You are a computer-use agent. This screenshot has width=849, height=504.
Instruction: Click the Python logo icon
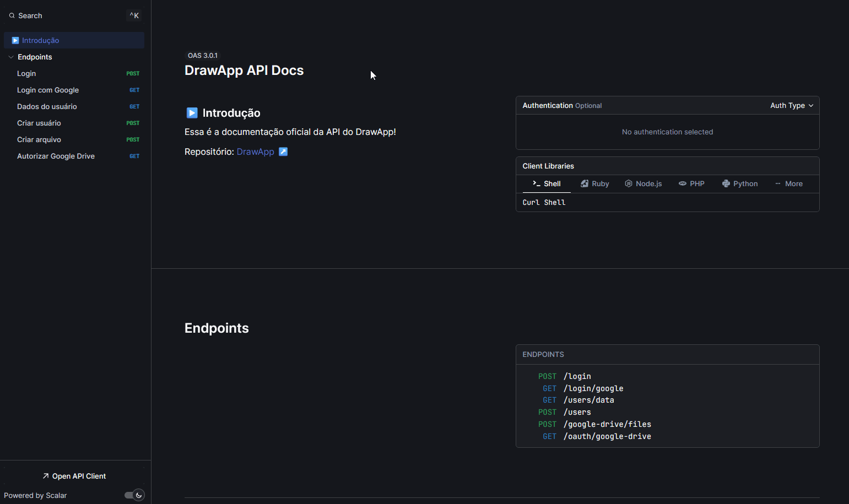tap(726, 183)
